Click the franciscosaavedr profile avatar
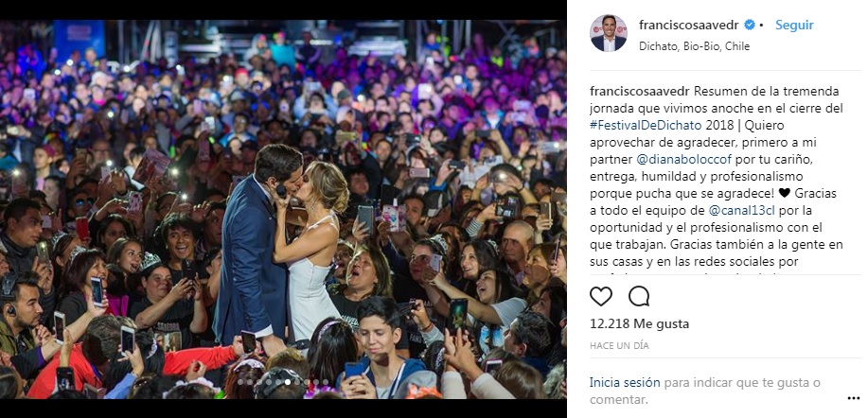This screenshot has width=868, height=418. tap(608, 33)
